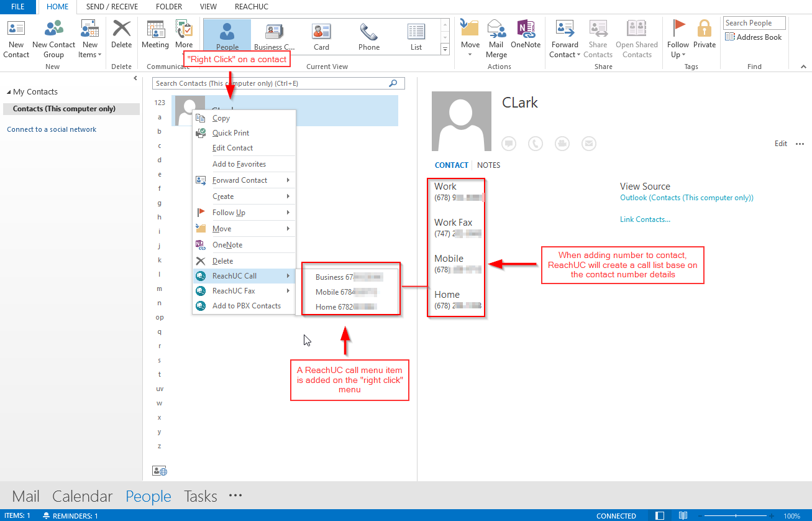The image size is (812, 521).
Task: Open the ReachUC Call submenu
Action: [244, 276]
